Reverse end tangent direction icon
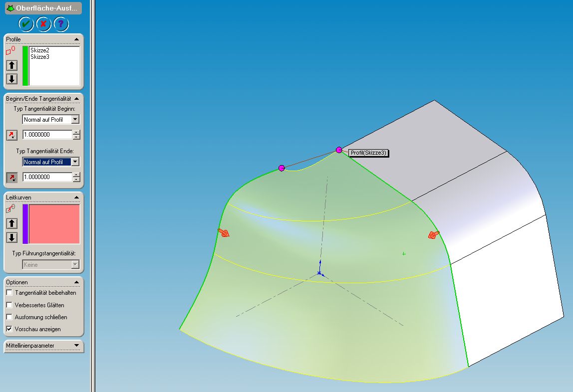Image resolution: width=573 pixels, height=392 pixels. click(x=11, y=178)
